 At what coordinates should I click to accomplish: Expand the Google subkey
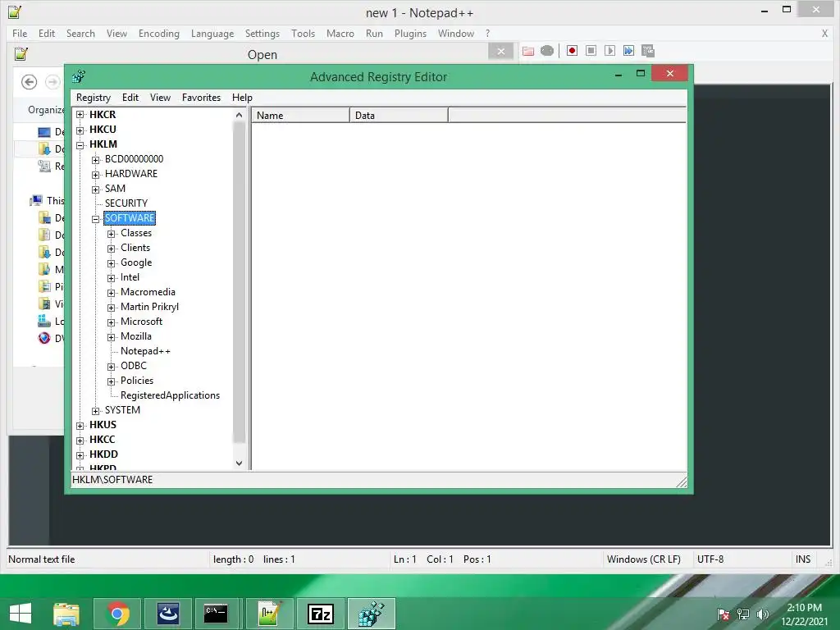click(111, 263)
